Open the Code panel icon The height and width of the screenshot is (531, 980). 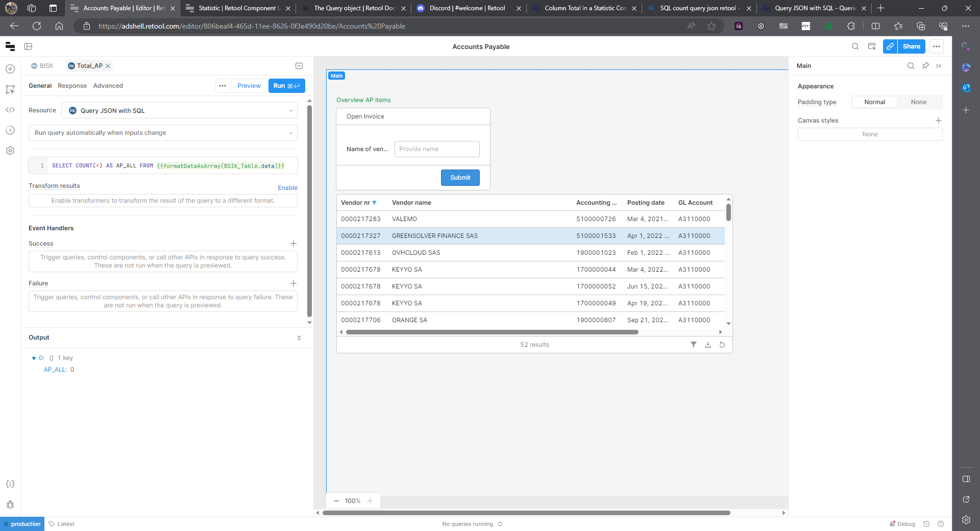tap(10, 110)
